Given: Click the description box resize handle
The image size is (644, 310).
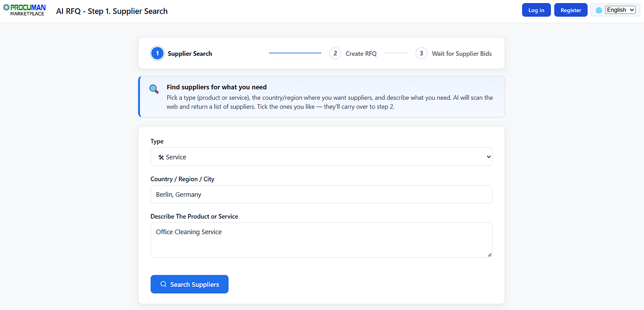Looking at the screenshot, I should [489, 254].
